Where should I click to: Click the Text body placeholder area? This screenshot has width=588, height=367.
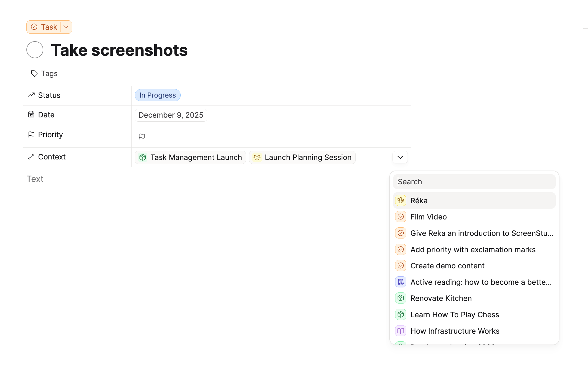click(35, 179)
